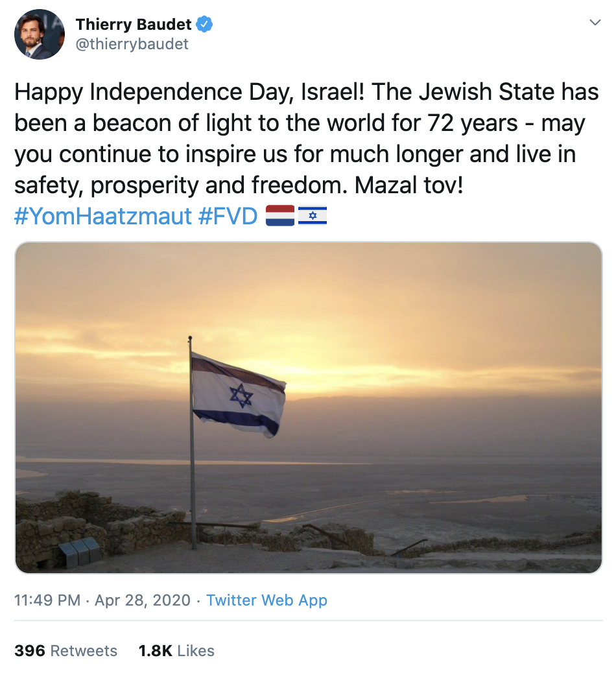616x673 pixels.
Task: Open the attached sunset photo
Action: click(309, 408)
